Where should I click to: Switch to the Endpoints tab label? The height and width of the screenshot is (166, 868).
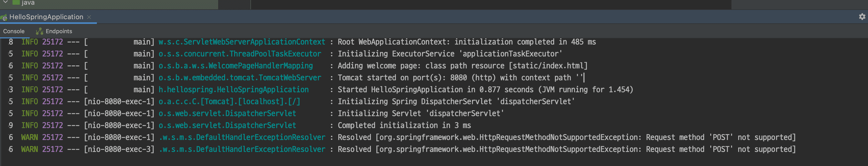point(59,31)
